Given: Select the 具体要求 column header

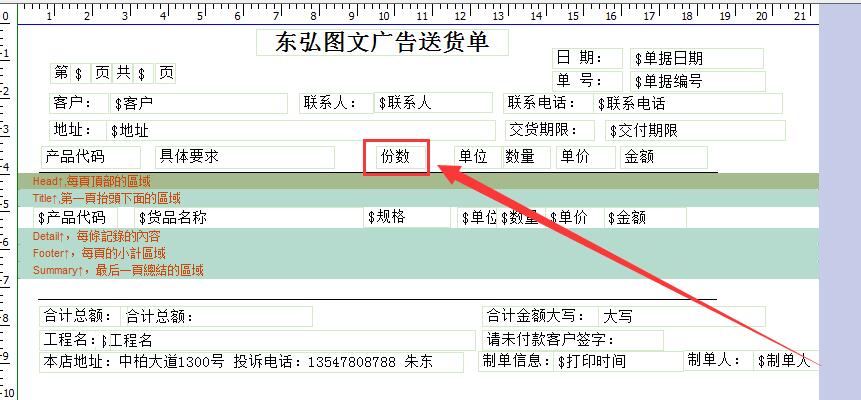Looking at the screenshot, I should [x=255, y=157].
